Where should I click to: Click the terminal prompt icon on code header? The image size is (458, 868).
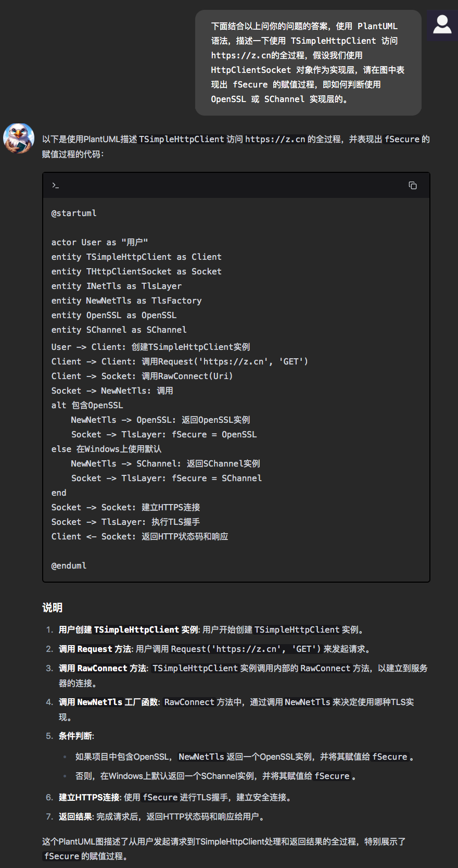click(x=55, y=185)
